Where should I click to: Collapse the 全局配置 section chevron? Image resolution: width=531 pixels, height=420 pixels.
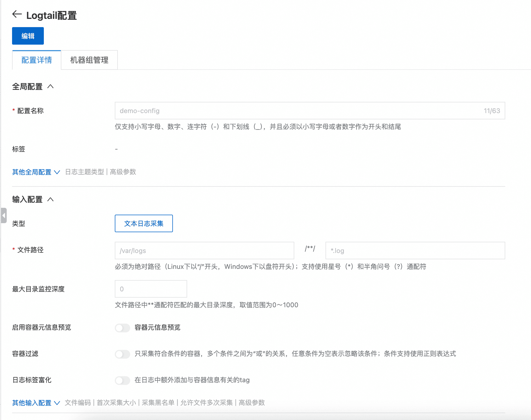(50, 87)
